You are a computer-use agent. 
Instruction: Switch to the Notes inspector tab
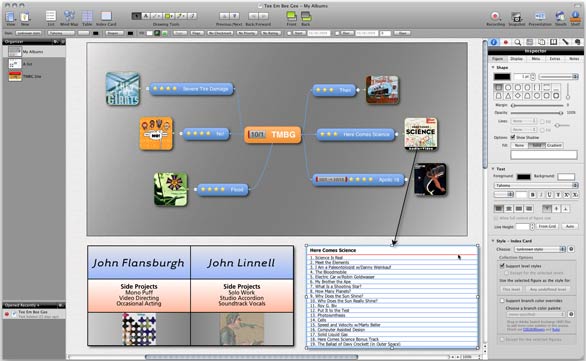coord(574,59)
